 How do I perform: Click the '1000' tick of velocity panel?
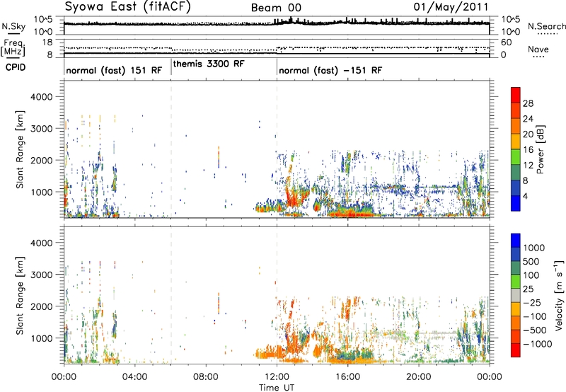point(41,338)
